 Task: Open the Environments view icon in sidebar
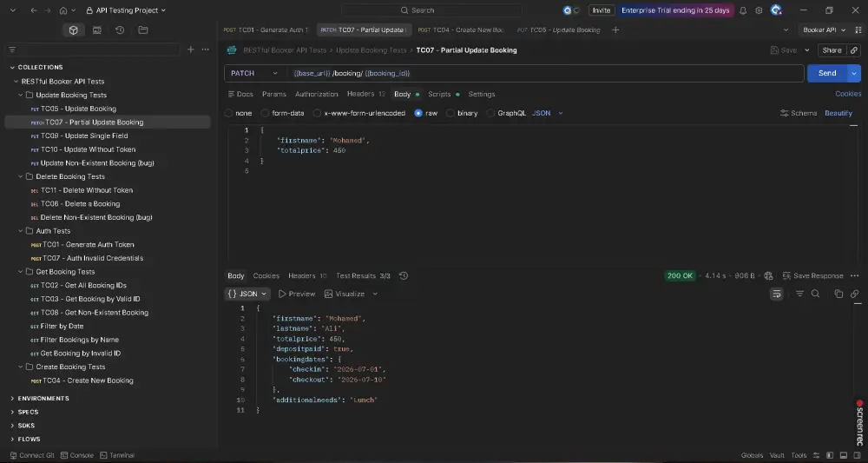(x=97, y=30)
